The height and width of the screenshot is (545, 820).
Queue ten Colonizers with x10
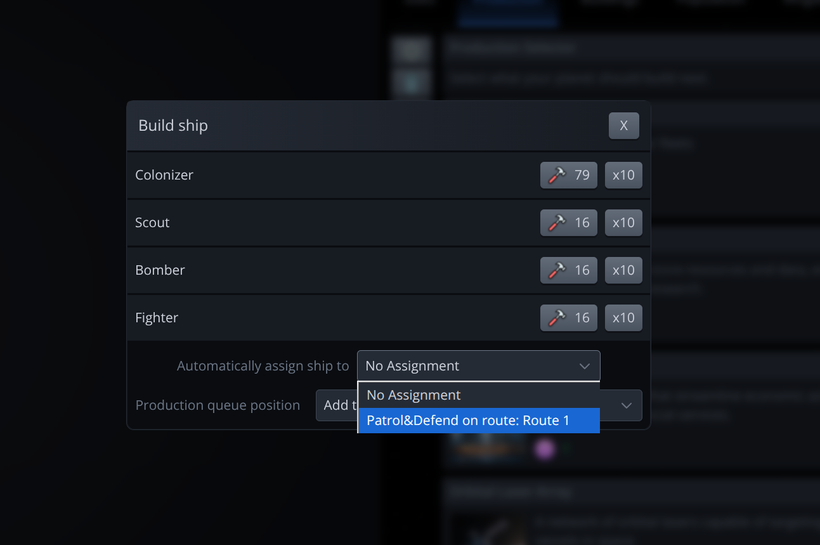click(623, 175)
